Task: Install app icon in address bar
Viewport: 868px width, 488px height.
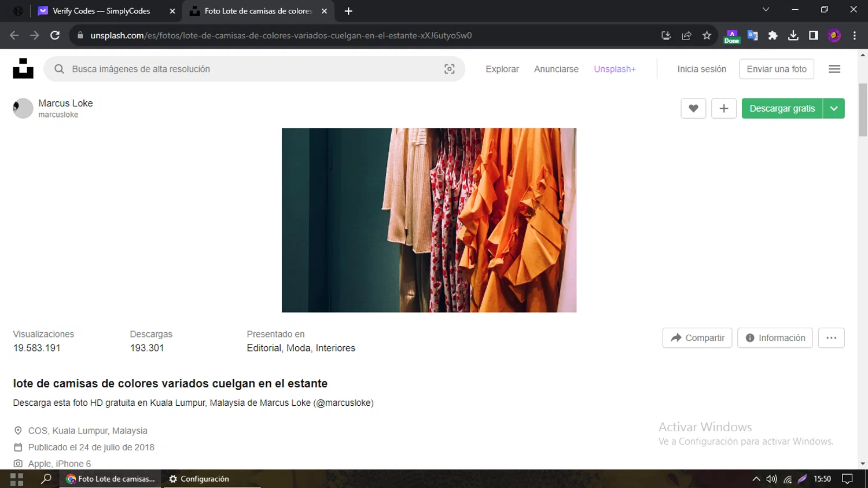Action: (666, 35)
